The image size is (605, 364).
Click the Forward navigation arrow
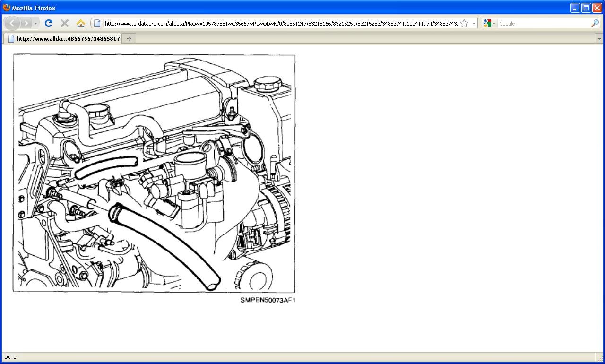[26, 23]
